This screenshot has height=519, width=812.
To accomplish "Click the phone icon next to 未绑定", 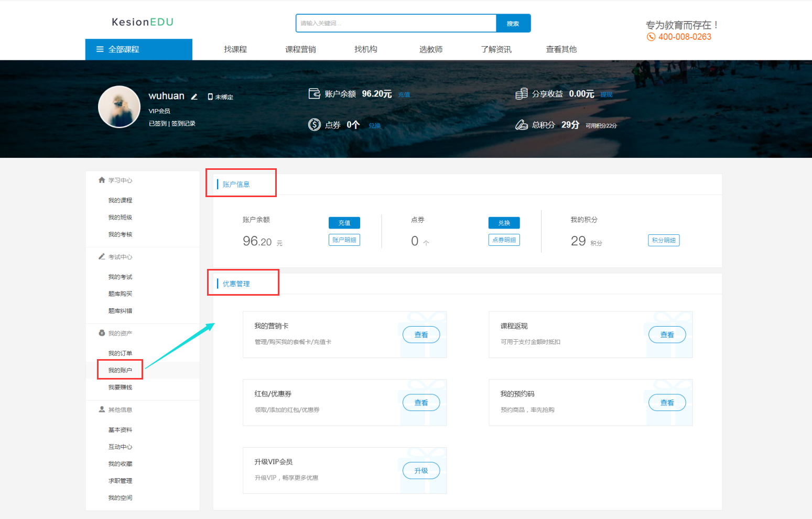I will (x=210, y=96).
